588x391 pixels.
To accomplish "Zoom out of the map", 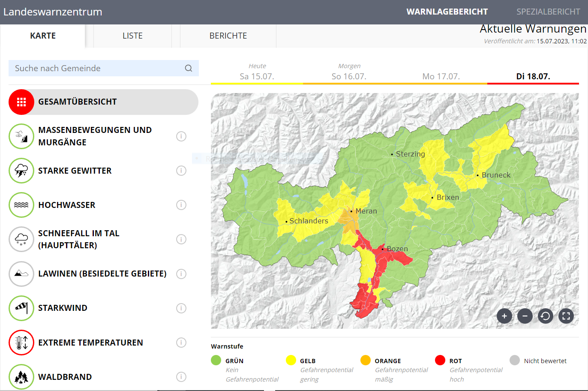I will (525, 316).
